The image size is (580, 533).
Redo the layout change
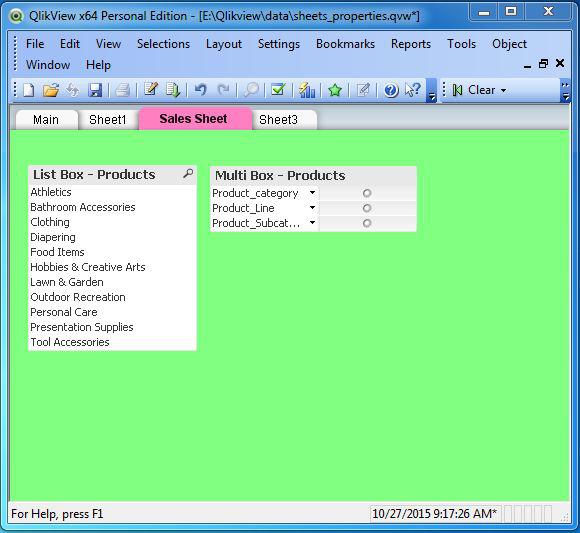[x=223, y=90]
